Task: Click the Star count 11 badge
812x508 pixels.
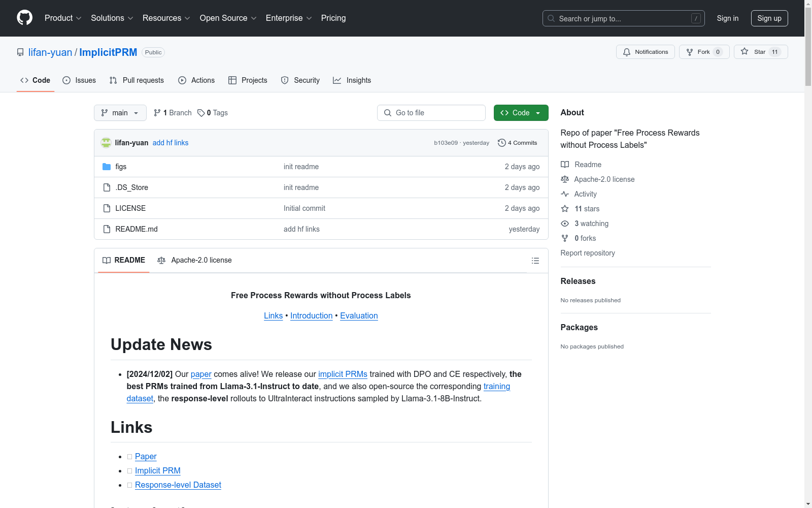Action: pos(775,52)
